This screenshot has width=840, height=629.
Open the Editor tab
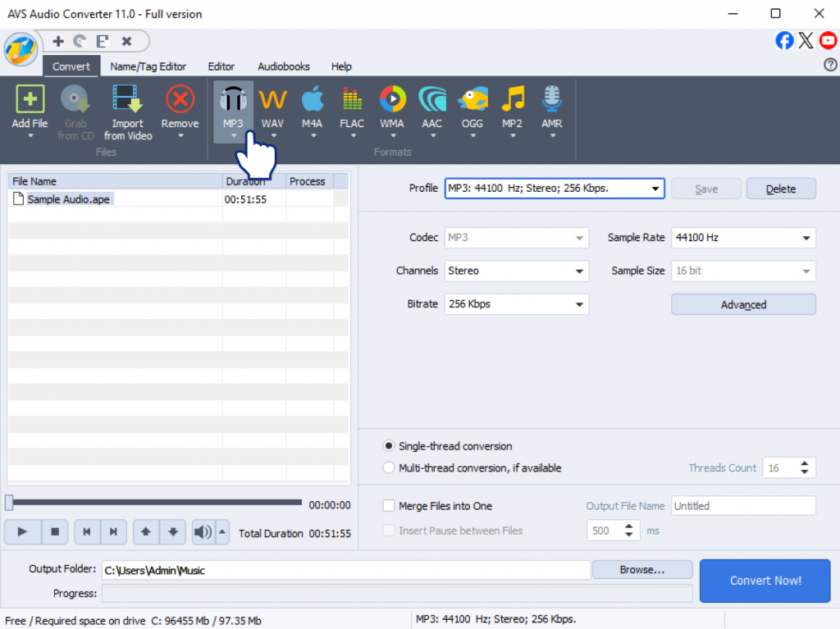click(x=221, y=66)
